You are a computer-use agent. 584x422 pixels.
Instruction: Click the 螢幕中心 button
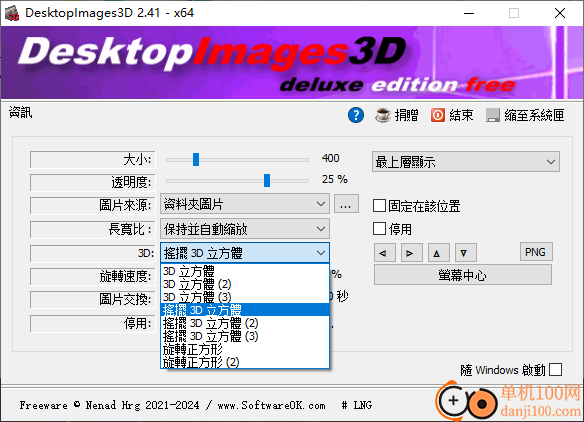463,275
